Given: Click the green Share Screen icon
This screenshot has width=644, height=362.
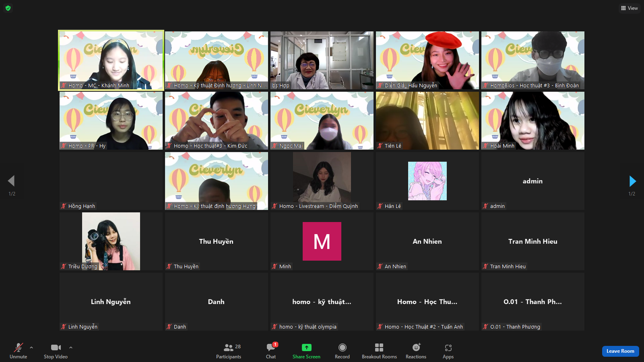Looking at the screenshot, I should click(306, 348).
